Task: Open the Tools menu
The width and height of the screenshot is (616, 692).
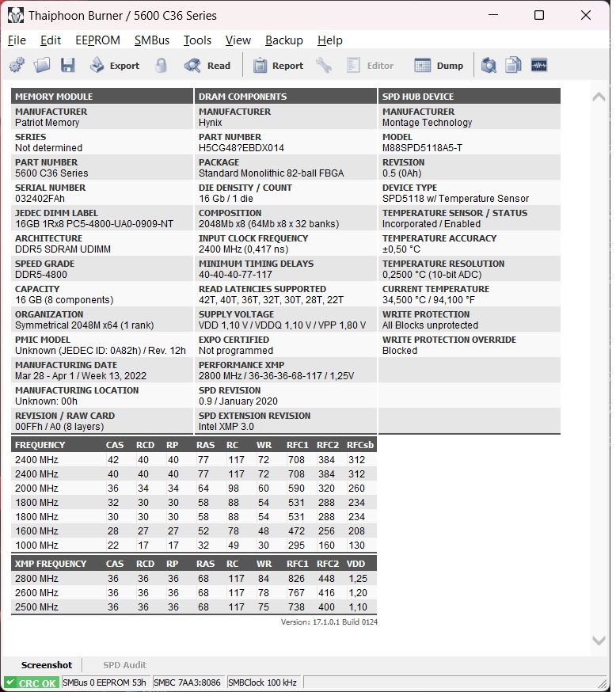Action: pyautogui.click(x=197, y=40)
